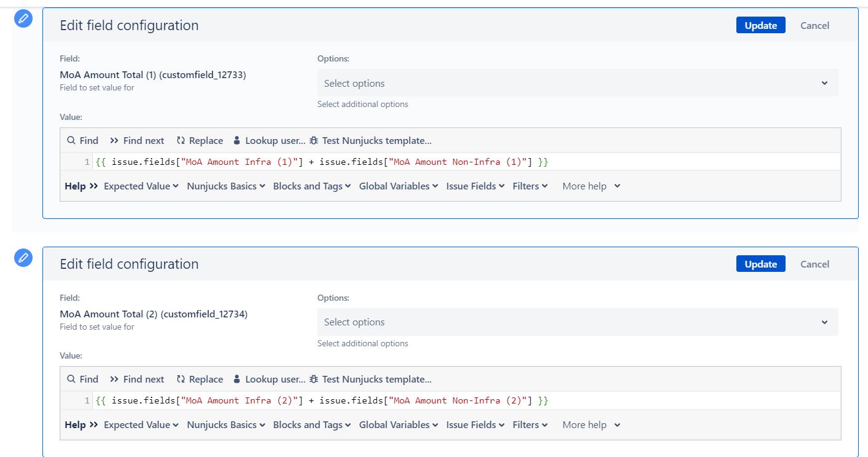Expand More help in the customfield_12733 editor
Screen dimensions: 868x457
tap(591, 186)
